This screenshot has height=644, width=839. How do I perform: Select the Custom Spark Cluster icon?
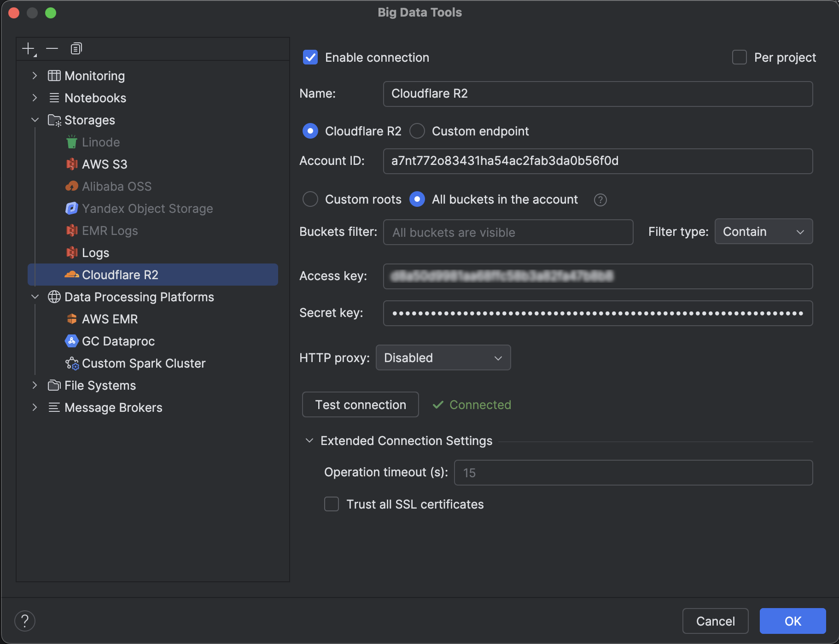(x=72, y=363)
